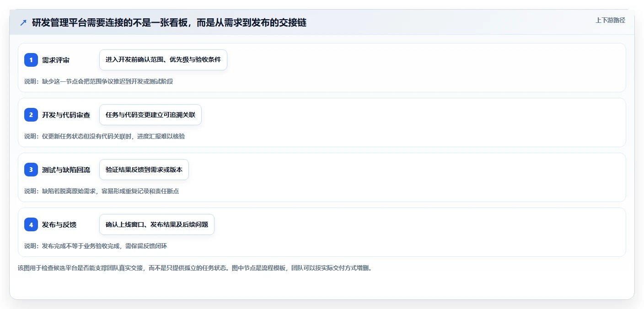644x309 pixels.
Task: Click the arrow icon beside the title
Action: click(x=23, y=23)
